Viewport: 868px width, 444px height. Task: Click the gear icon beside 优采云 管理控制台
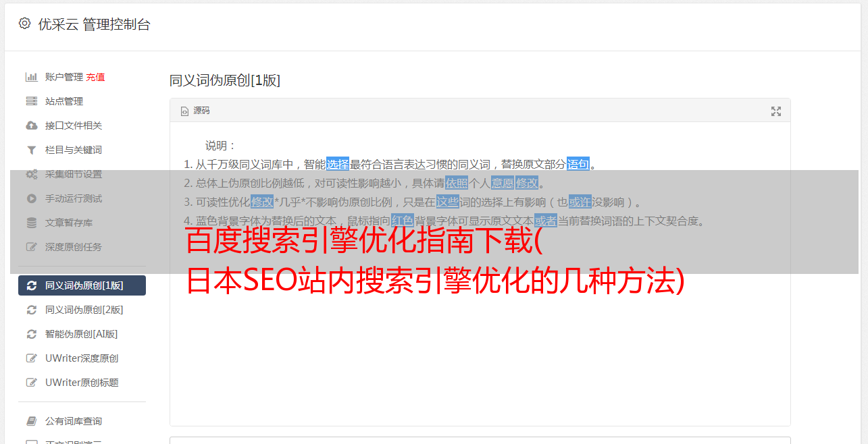24,24
